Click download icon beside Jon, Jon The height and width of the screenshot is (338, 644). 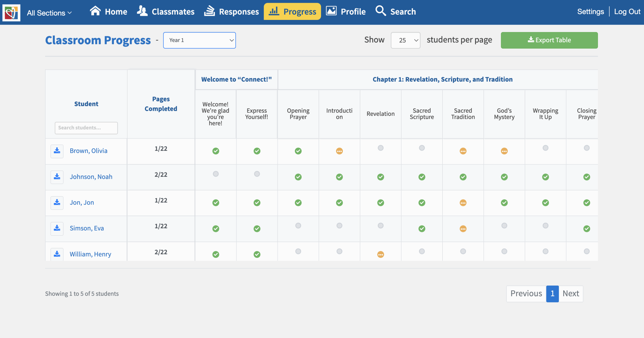pyautogui.click(x=57, y=202)
